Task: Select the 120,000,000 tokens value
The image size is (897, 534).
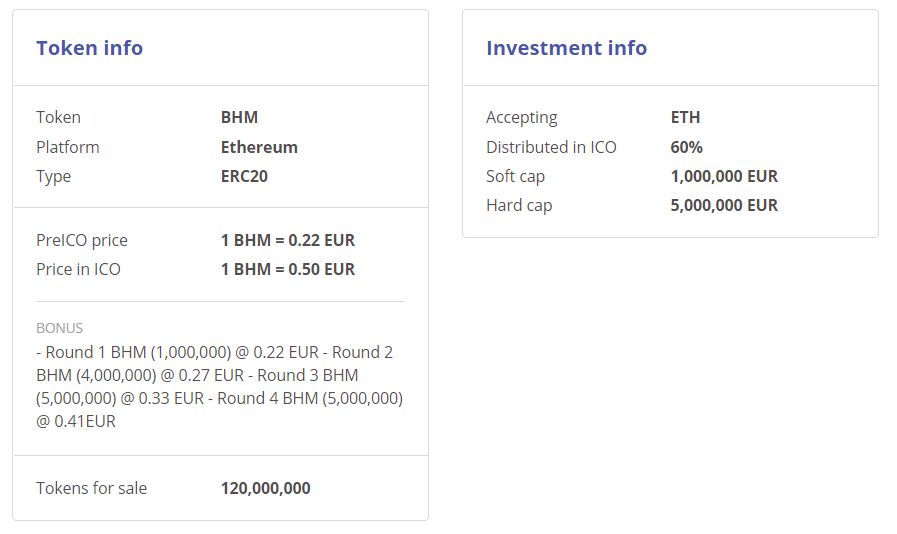Action: pyautogui.click(x=265, y=488)
